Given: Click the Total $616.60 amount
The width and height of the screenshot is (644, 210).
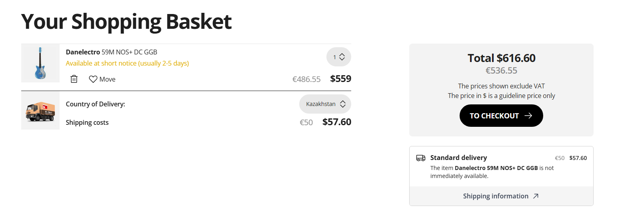Looking at the screenshot, I should click(x=501, y=58).
